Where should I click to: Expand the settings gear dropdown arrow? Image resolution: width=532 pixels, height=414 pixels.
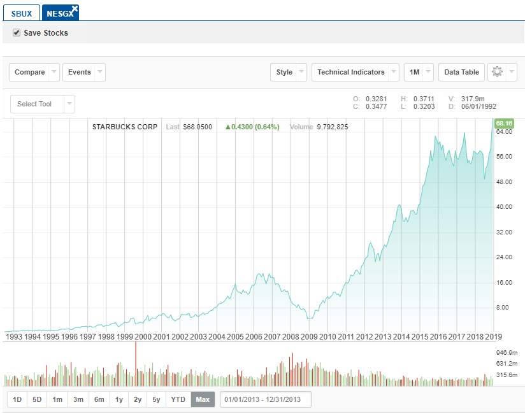512,72
